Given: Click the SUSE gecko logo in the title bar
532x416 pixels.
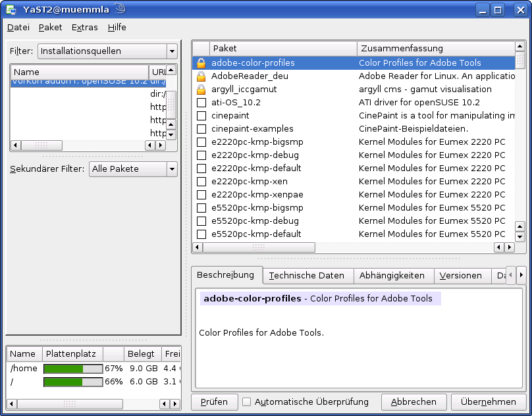Looking at the screenshot, I should [120, 9].
